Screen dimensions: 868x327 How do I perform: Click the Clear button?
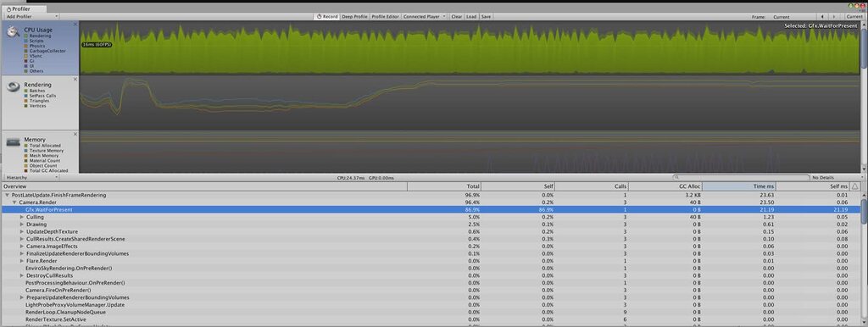(x=457, y=17)
